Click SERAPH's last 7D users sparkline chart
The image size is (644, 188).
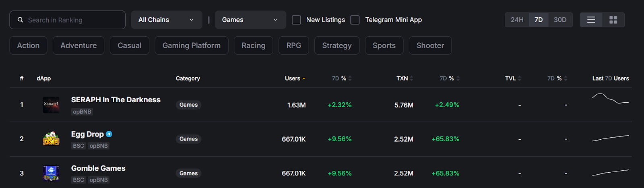[610, 99]
